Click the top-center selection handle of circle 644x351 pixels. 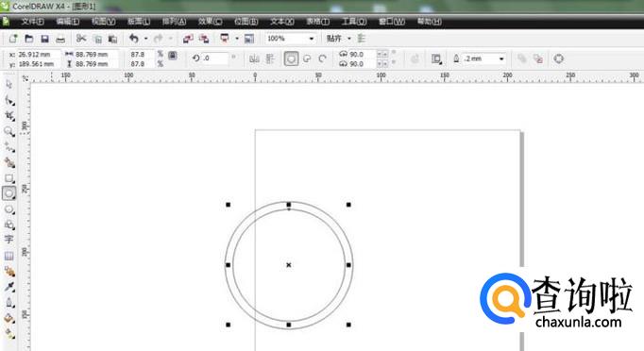point(289,205)
